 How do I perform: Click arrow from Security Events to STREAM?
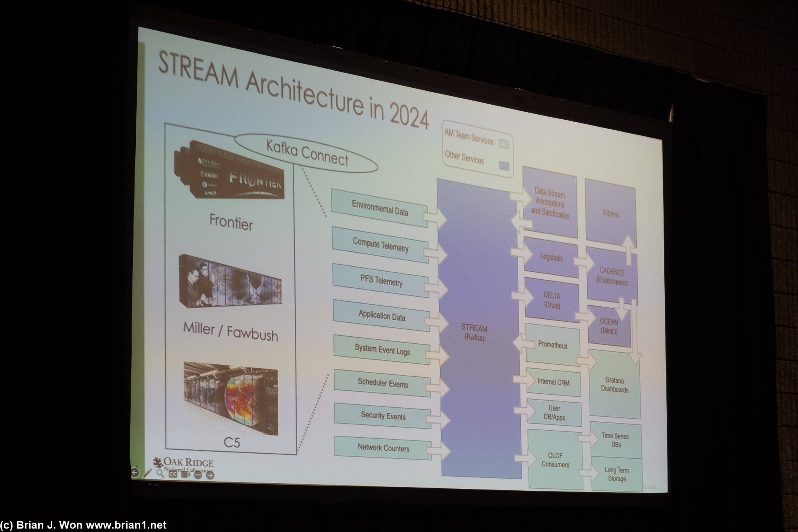(x=439, y=420)
